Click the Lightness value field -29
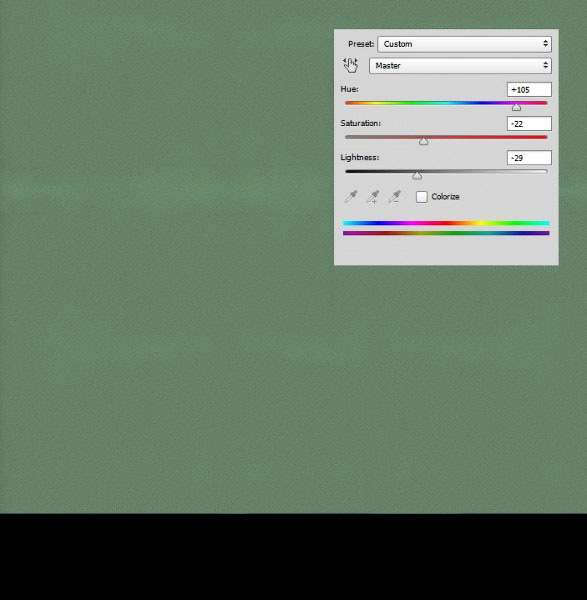 tap(529, 158)
